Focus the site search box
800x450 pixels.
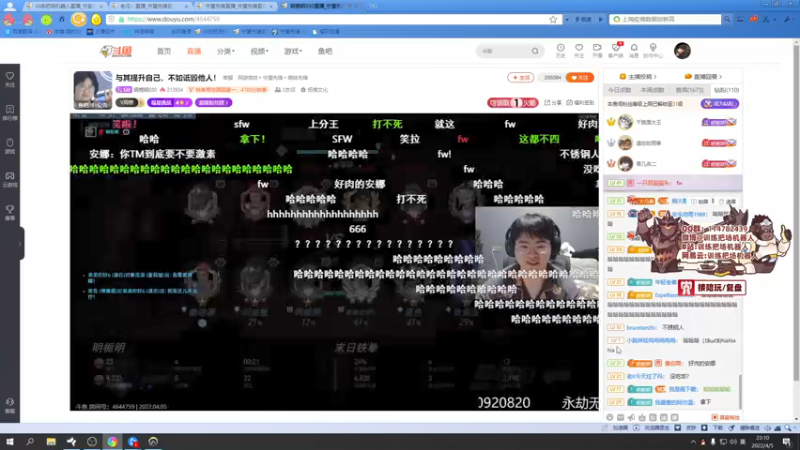pyautogui.click(x=504, y=51)
